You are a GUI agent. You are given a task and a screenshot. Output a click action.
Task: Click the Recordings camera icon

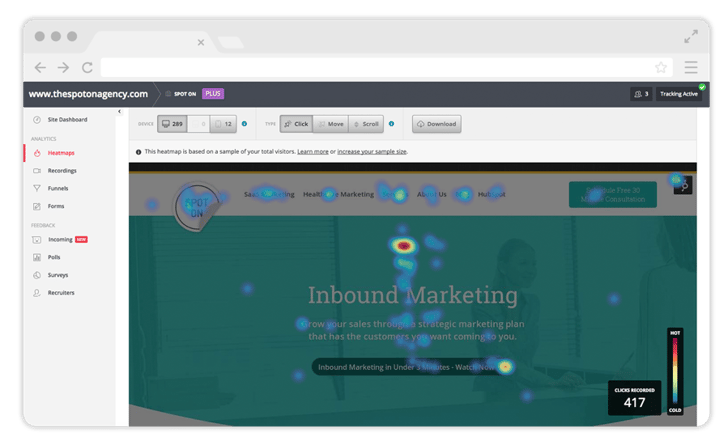37,171
